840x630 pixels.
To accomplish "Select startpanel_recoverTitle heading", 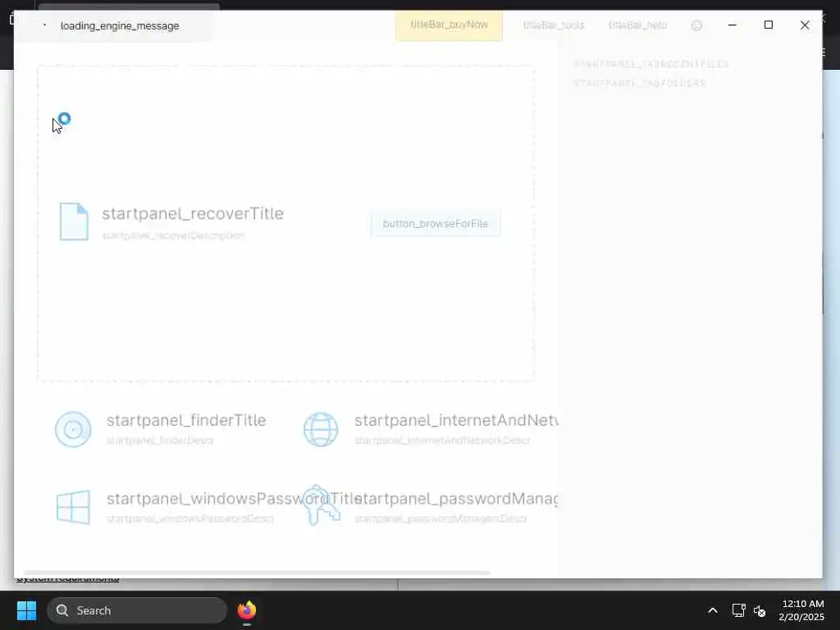I will (193, 213).
